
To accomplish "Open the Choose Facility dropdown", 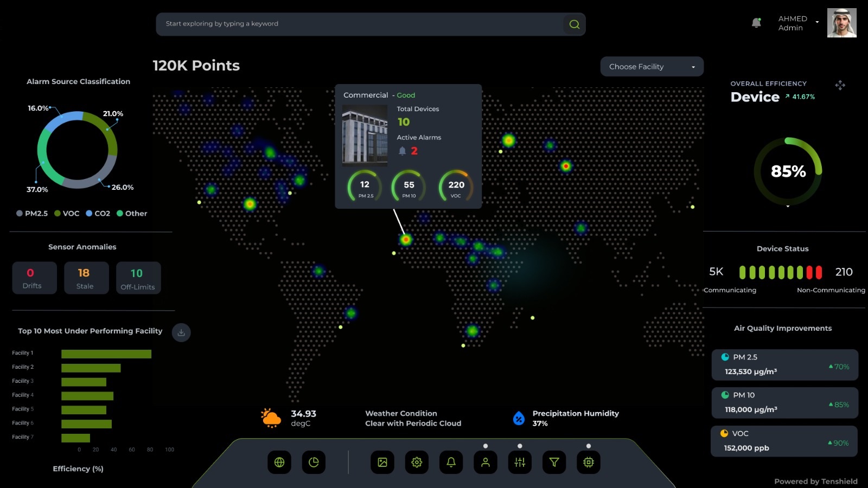I will click(x=652, y=67).
